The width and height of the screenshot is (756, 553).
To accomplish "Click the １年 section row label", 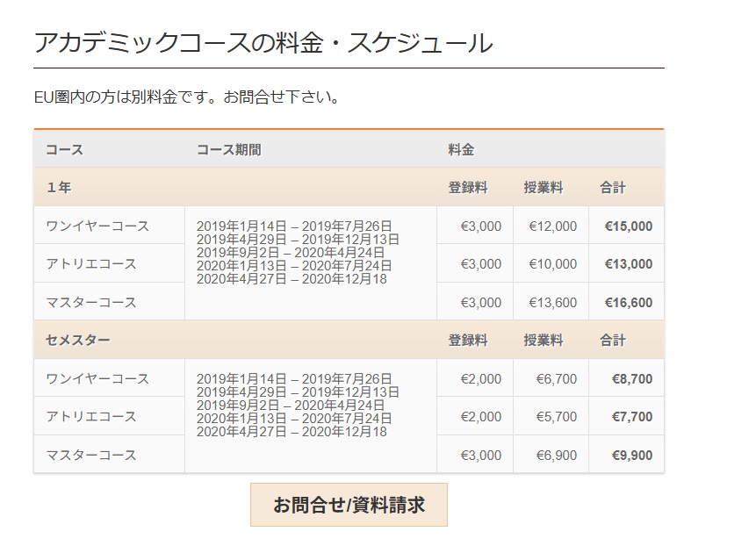I will pyautogui.click(x=59, y=188).
